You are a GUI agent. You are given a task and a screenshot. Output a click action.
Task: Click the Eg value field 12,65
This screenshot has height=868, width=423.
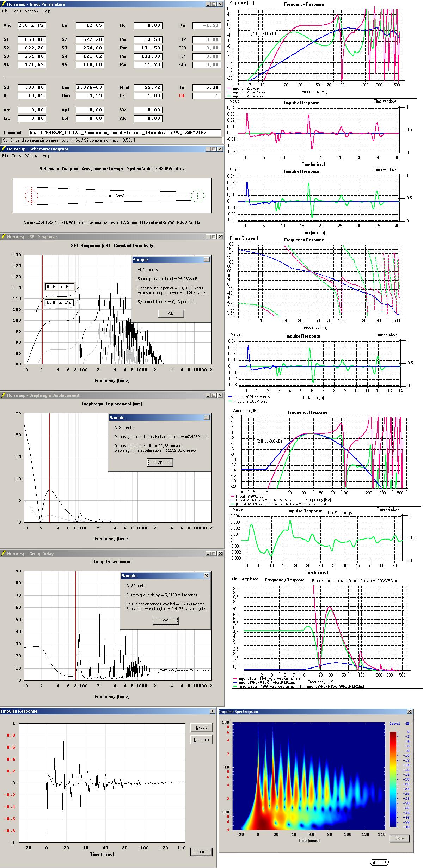(90, 25)
